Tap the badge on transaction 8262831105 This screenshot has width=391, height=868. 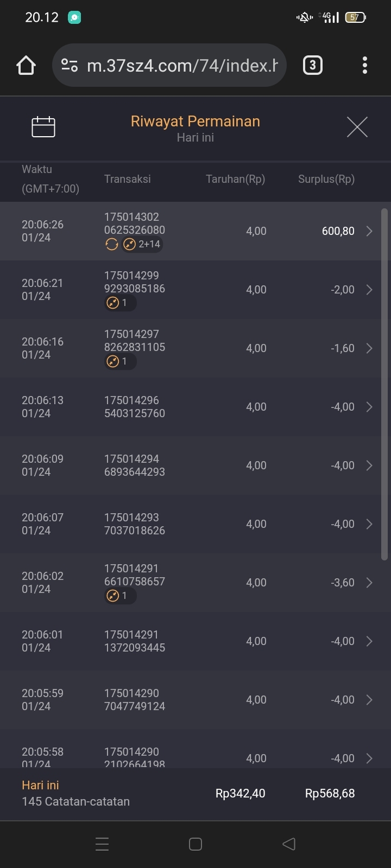tap(119, 361)
